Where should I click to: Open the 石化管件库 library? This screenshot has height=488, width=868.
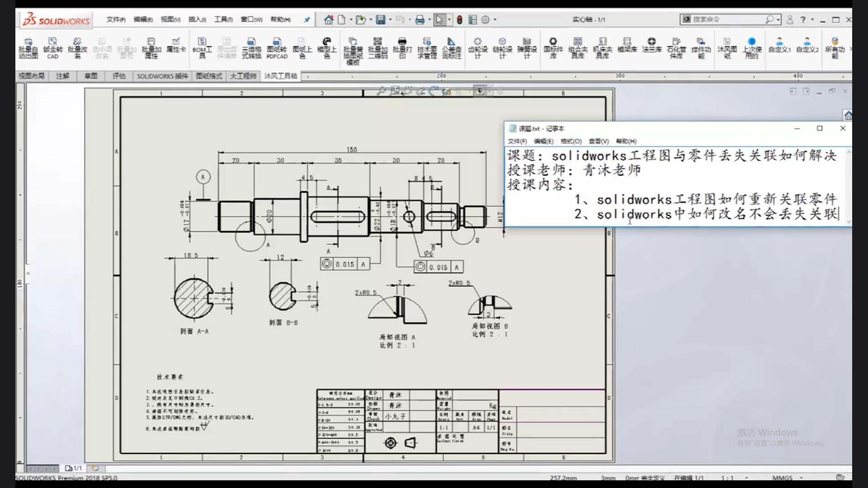[676, 48]
